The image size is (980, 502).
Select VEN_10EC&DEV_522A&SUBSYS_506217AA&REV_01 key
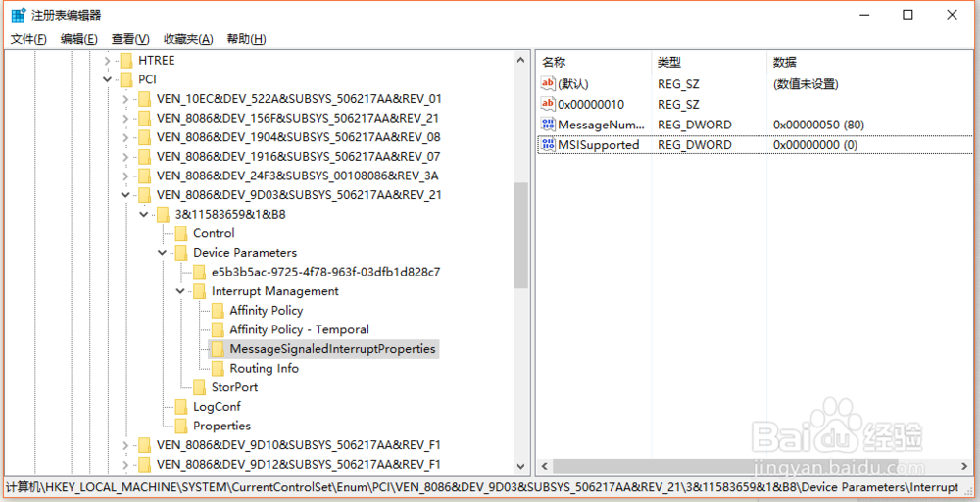pyautogui.click(x=299, y=99)
